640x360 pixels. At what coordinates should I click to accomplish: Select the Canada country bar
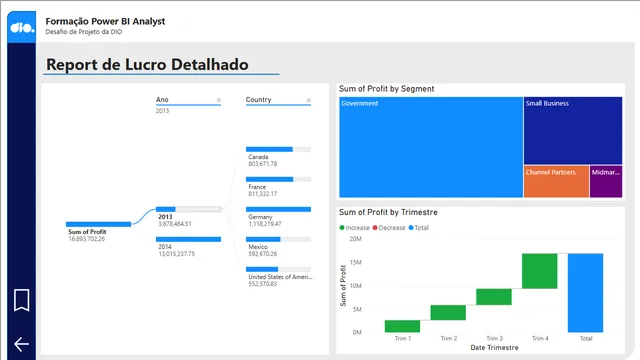click(278, 149)
